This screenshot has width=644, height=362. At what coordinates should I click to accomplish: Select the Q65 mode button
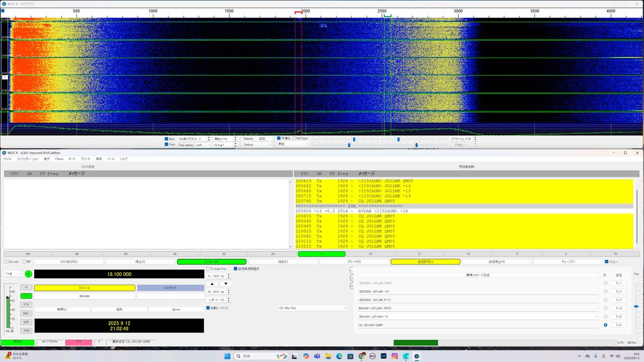point(26,322)
